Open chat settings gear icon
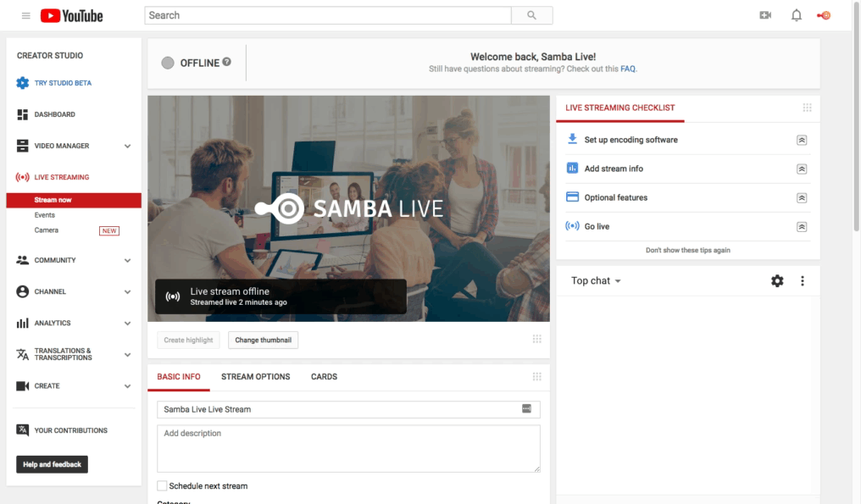Viewport: 861px width, 504px height. click(777, 281)
